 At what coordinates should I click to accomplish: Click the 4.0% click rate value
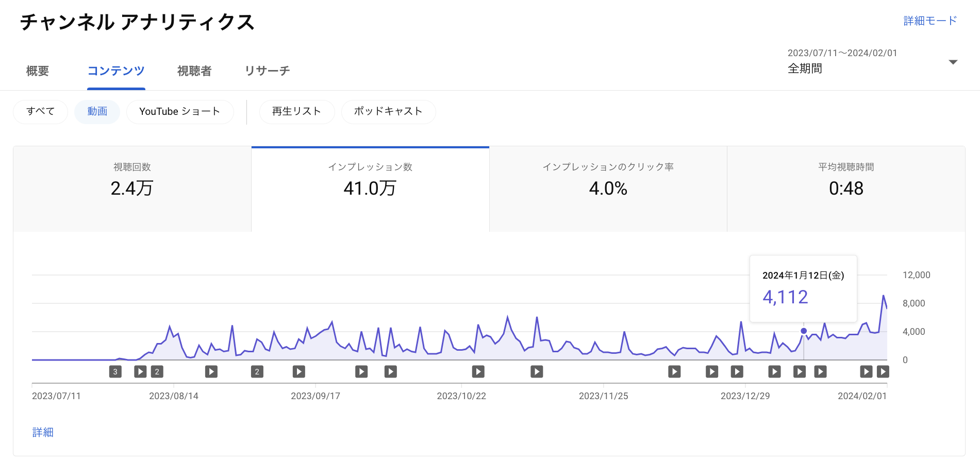pos(608,188)
